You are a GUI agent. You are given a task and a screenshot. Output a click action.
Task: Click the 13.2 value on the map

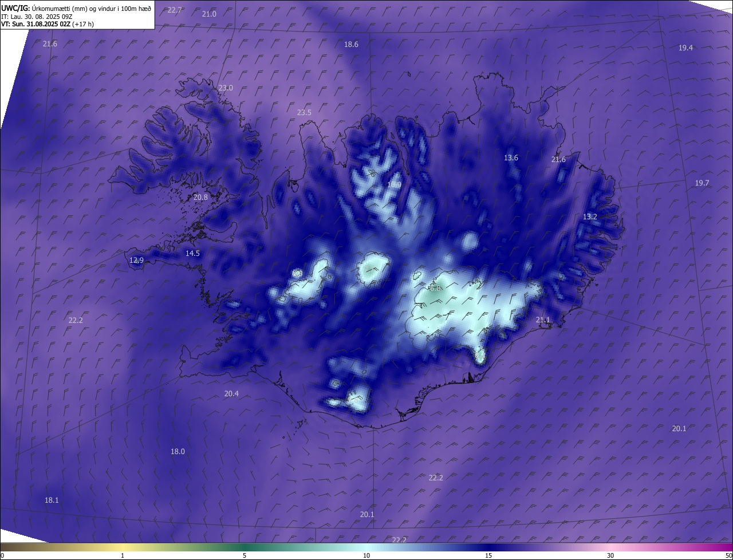pyautogui.click(x=590, y=216)
